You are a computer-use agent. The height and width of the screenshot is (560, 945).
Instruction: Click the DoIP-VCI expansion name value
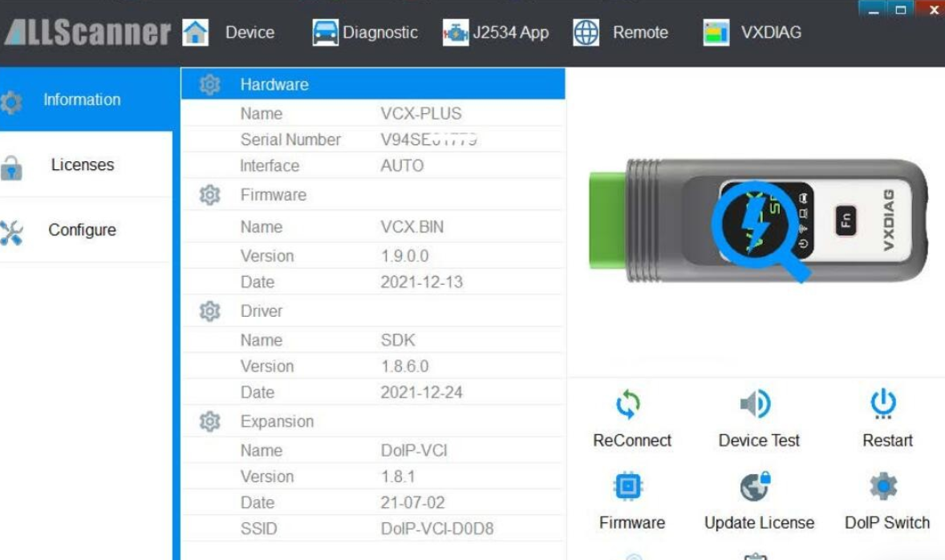click(414, 450)
